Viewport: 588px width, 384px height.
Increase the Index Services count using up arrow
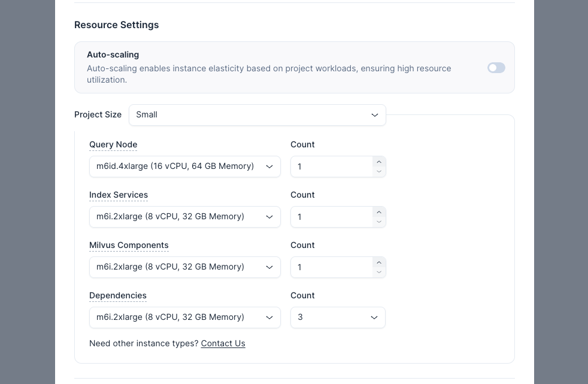378,212
